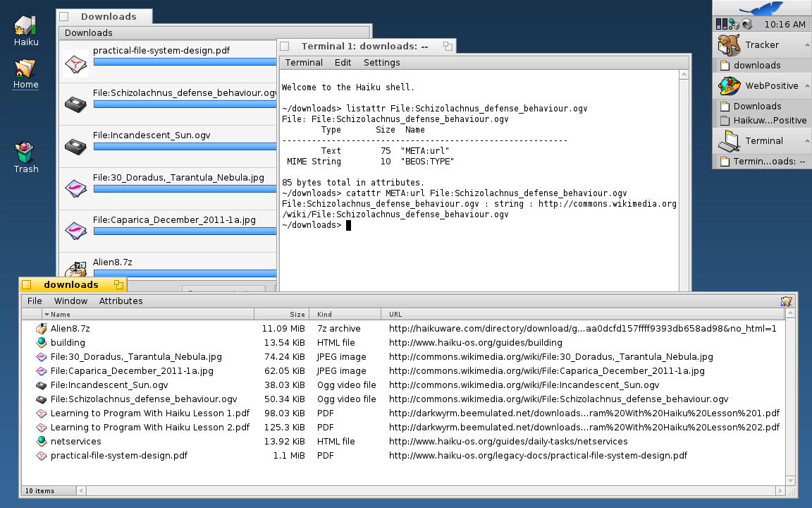Click PDF icon of practical-file-system-design download
This screenshot has width=812, height=508.
(x=75, y=64)
